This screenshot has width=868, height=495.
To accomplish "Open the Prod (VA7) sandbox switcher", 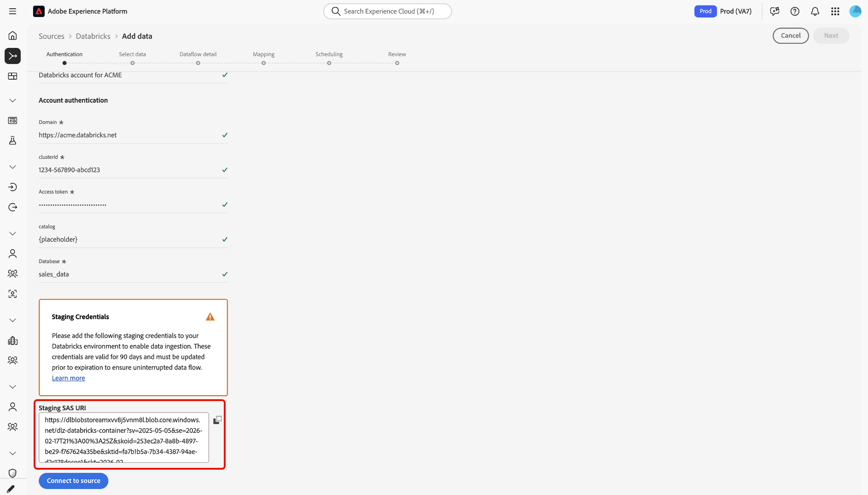I will pyautogui.click(x=735, y=11).
